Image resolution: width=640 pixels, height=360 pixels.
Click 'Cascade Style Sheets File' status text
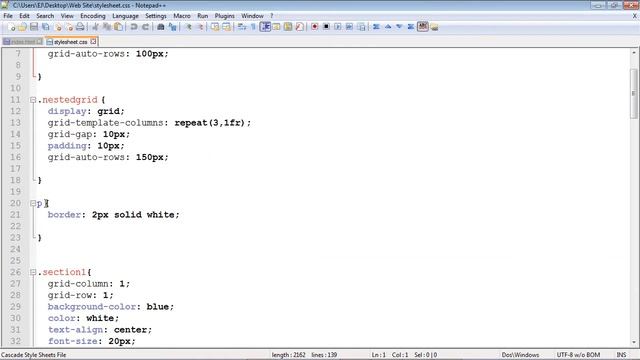[33, 355]
